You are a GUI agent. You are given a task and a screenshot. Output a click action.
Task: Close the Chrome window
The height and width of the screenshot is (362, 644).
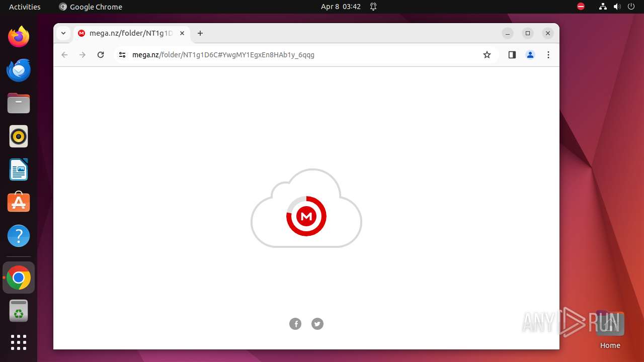point(548,33)
